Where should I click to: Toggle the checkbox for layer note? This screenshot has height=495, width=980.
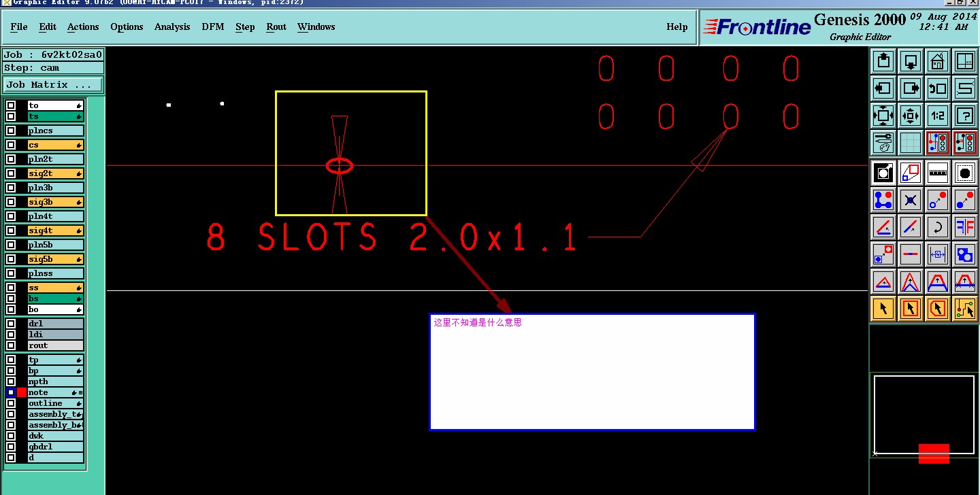11,392
